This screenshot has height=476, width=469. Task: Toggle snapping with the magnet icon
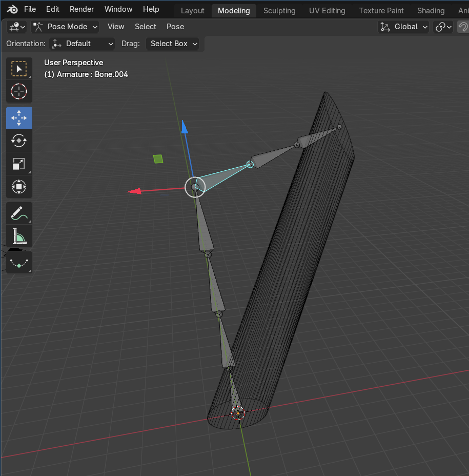(x=463, y=27)
